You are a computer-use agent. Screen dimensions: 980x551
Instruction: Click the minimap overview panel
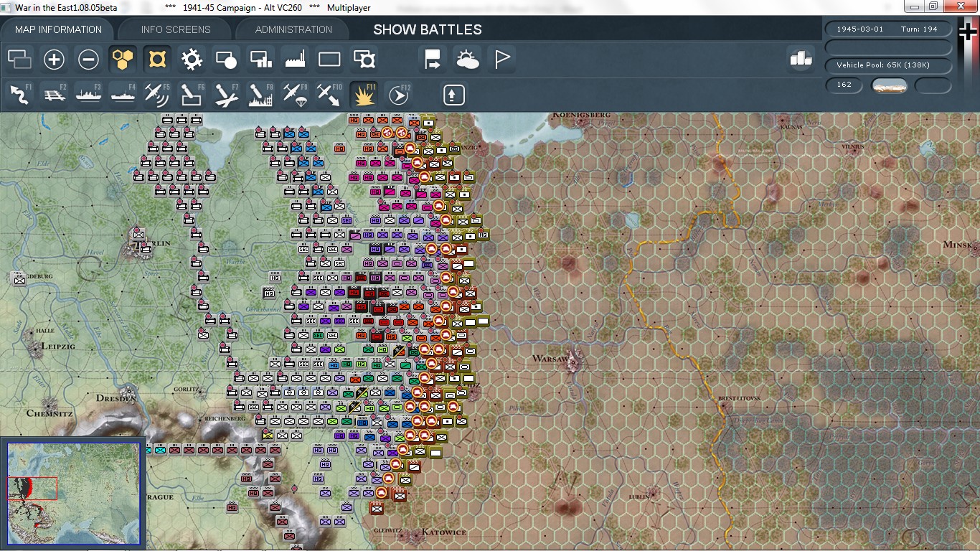click(x=73, y=494)
